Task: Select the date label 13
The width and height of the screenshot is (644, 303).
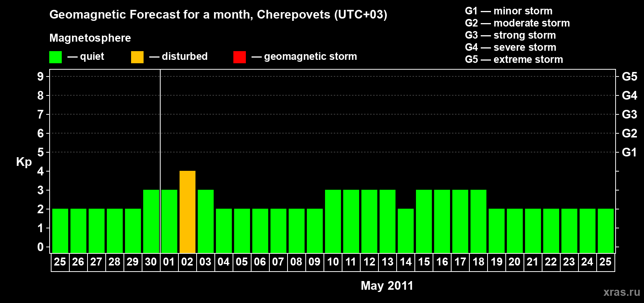Action: click(388, 262)
